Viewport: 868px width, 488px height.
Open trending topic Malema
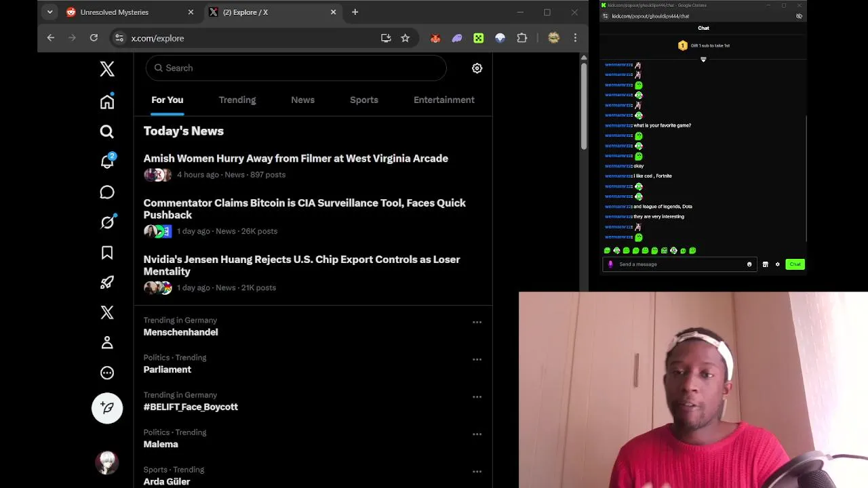click(161, 444)
